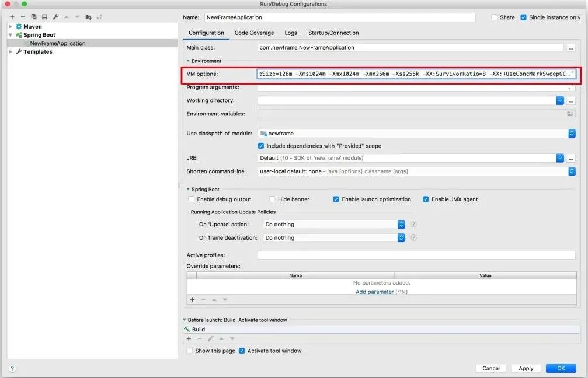Click the Cancel button

pyautogui.click(x=491, y=368)
